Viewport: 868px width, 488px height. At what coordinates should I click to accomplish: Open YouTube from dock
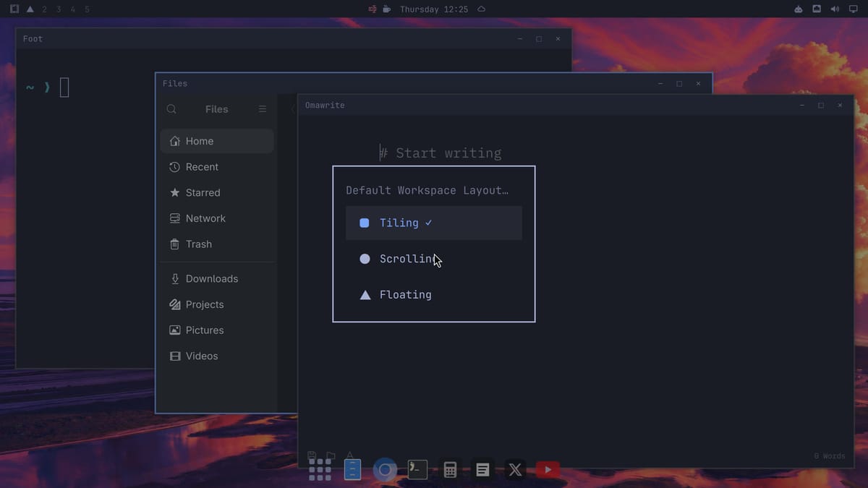(x=548, y=470)
